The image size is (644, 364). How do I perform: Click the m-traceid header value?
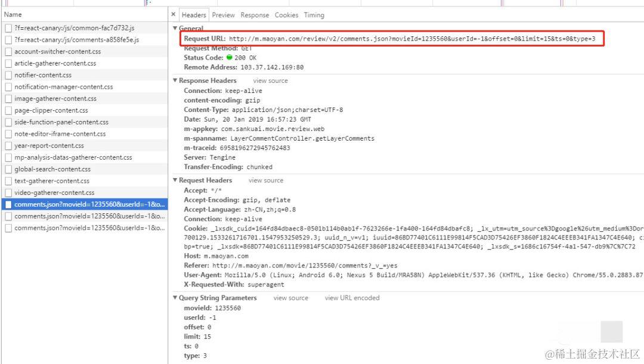point(255,148)
